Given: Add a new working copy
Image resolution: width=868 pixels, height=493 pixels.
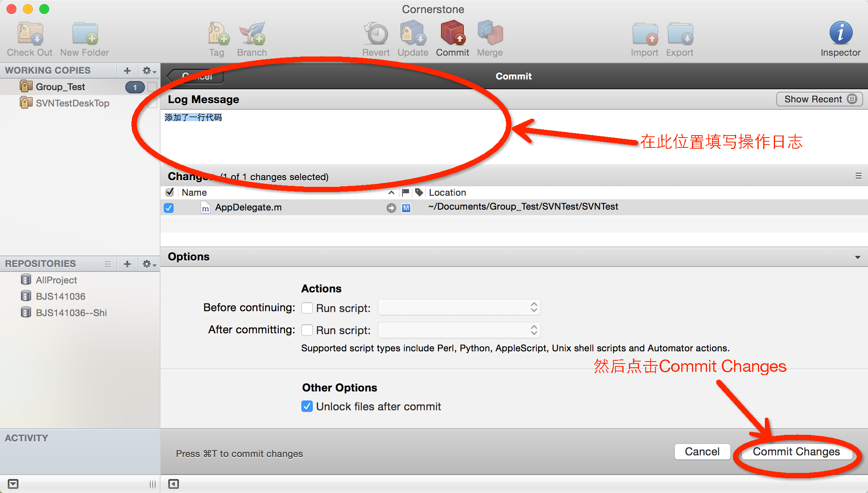Looking at the screenshot, I should pos(127,70).
